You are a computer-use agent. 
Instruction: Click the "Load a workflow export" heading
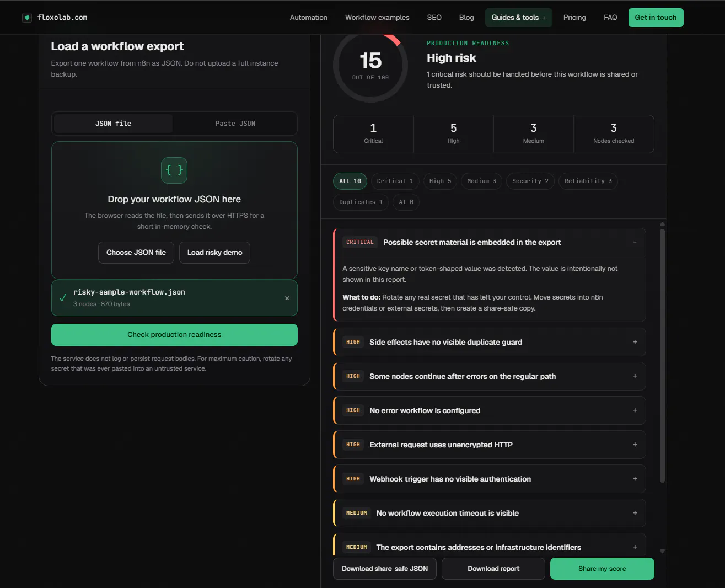pos(117,46)
